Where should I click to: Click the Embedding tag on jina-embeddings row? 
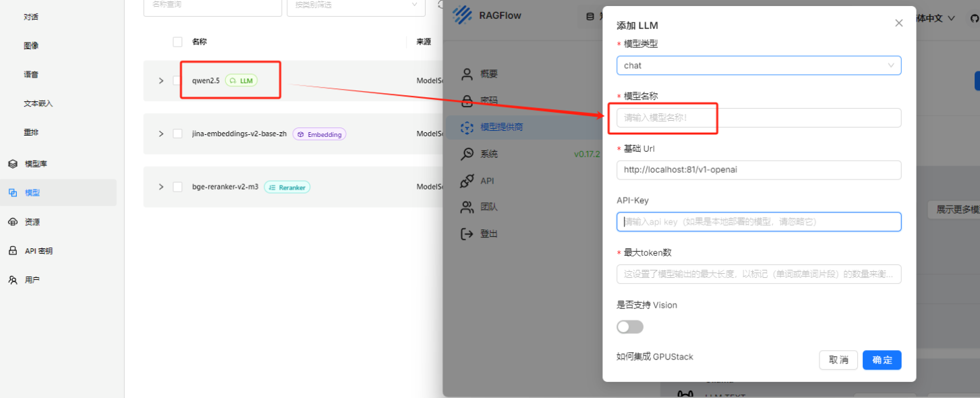point(319,134)
